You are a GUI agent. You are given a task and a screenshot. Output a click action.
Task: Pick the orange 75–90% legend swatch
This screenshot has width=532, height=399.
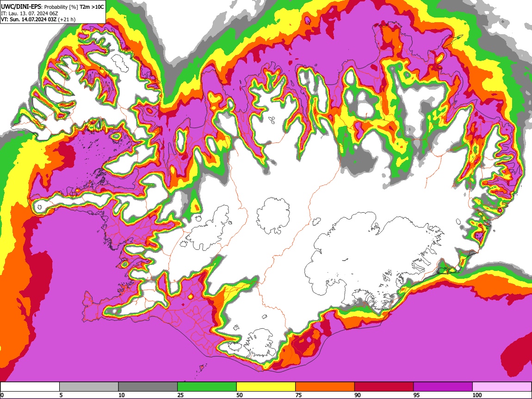pos(325,387)
